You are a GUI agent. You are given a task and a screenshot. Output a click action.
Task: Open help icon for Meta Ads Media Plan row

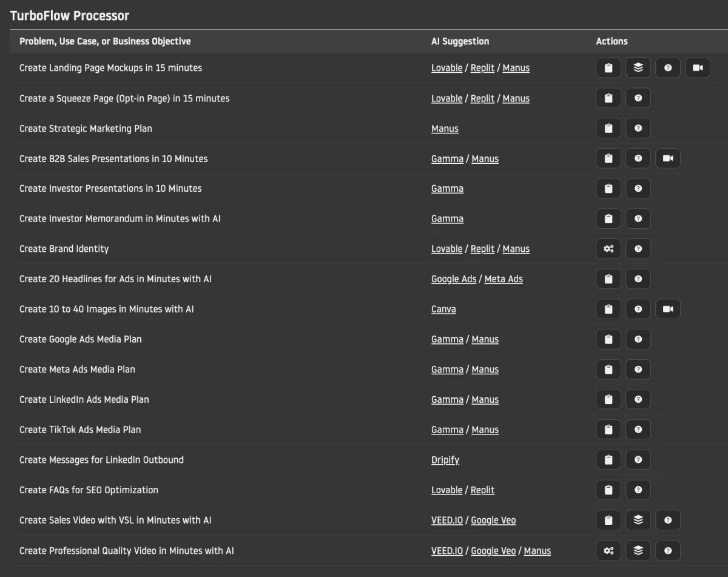[638, 369]
